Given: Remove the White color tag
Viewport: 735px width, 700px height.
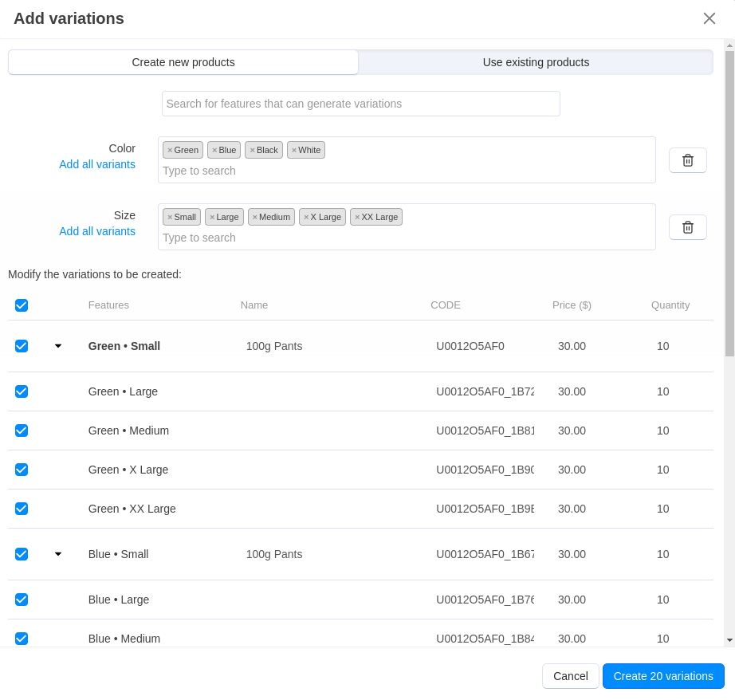Looking at the screenshot, I should [294, 150].
